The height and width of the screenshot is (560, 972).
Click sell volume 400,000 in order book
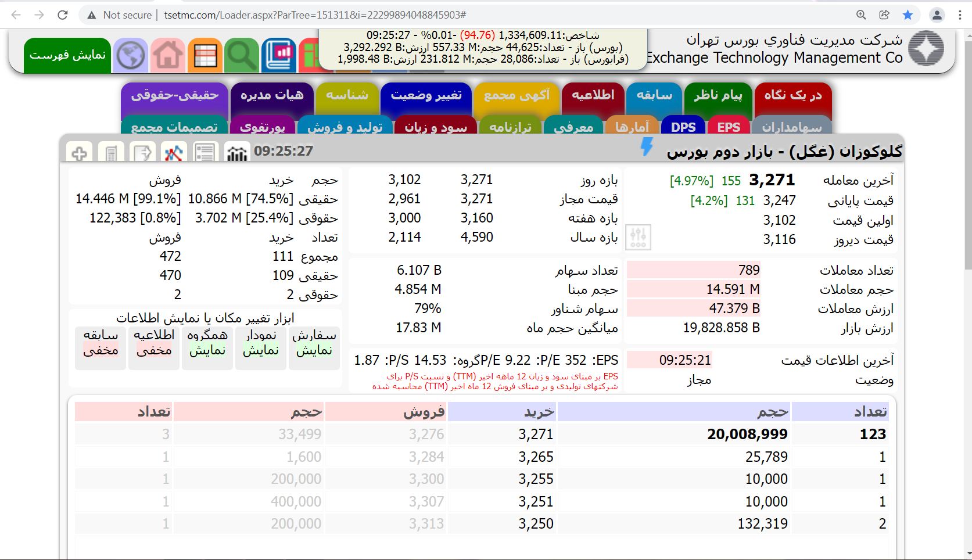(x=296, y=501)
